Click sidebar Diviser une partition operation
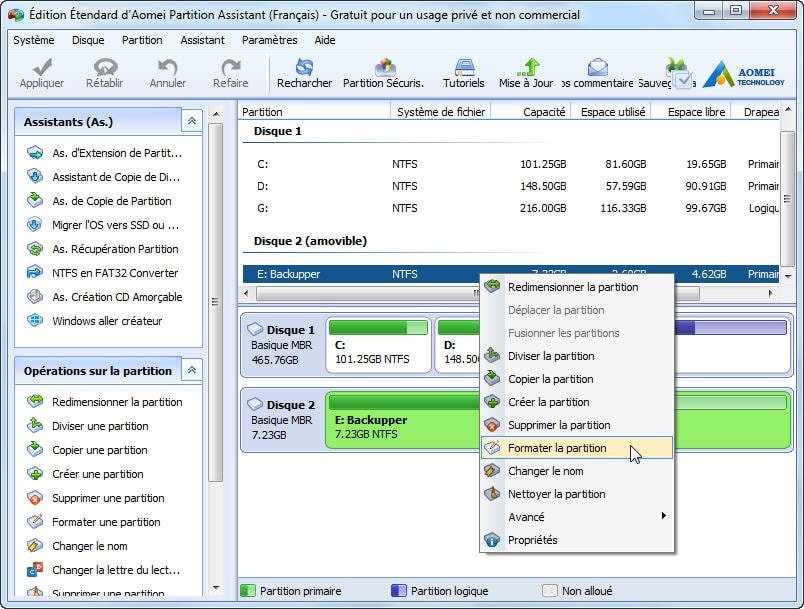The height and width of the screenshot is (609, 804). pyautogui.click(x=88, y=426)
